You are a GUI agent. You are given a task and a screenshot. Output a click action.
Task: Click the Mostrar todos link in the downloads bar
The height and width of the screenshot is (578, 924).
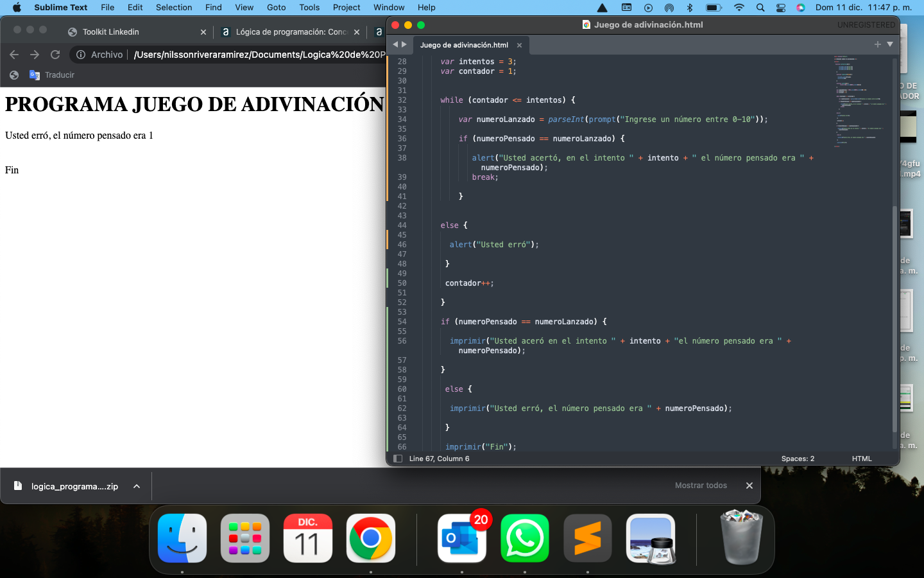point(701,486)
